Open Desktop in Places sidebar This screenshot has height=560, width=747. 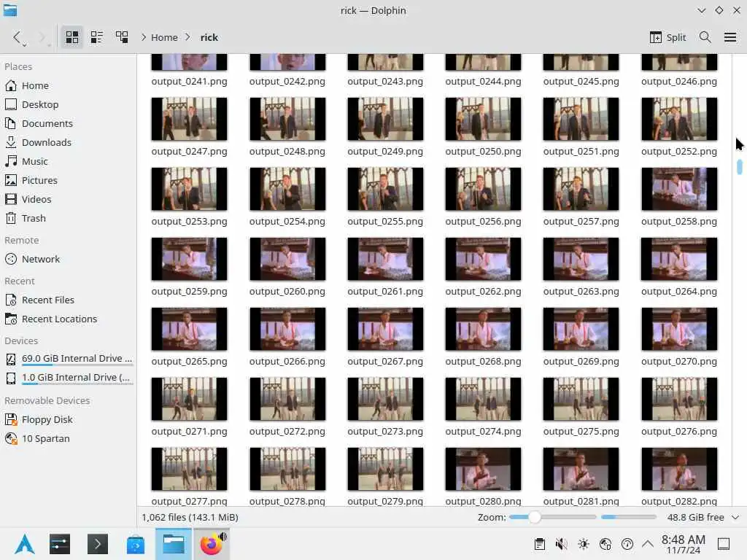68,104
